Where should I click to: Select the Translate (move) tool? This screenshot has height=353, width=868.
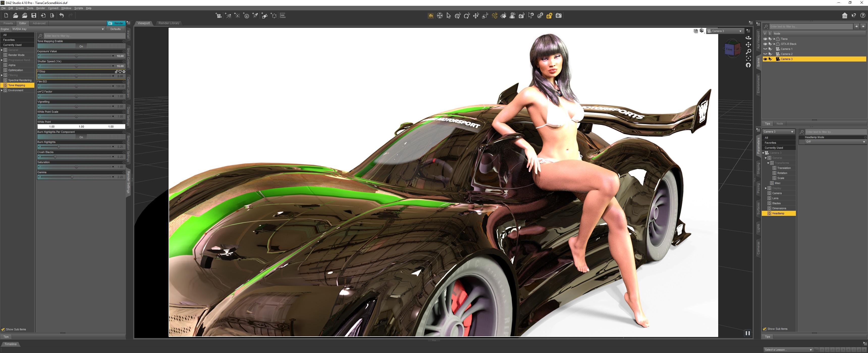click(x=476, y=15)
